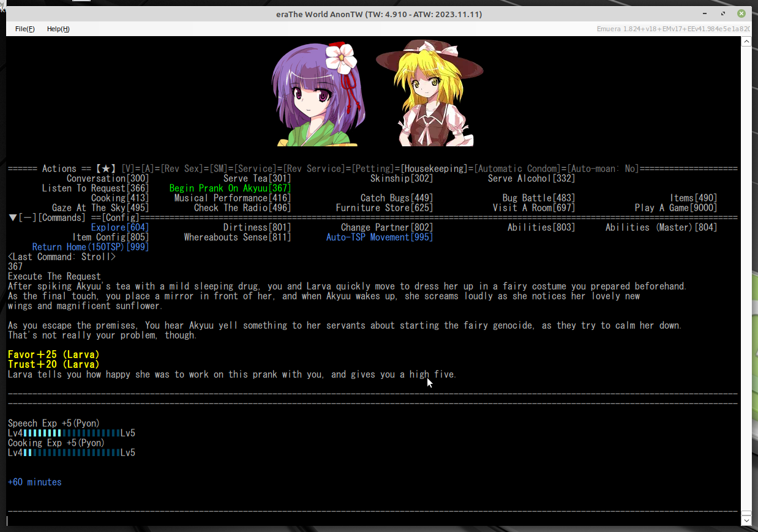
Task: Toggle [Automatic Condom] option
Action: click(517, 169)
